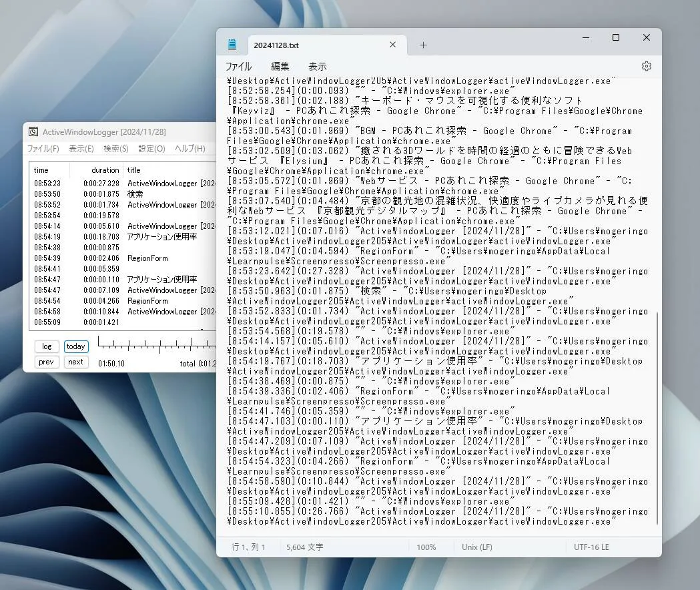Sort entries by the duration column header
The image size is (700, 590).
click(x=105, y=170)
